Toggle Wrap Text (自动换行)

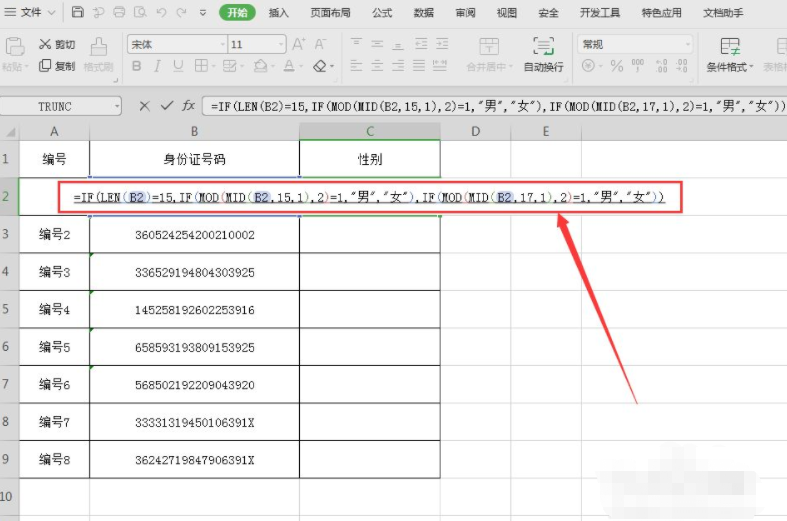point(544,54)
